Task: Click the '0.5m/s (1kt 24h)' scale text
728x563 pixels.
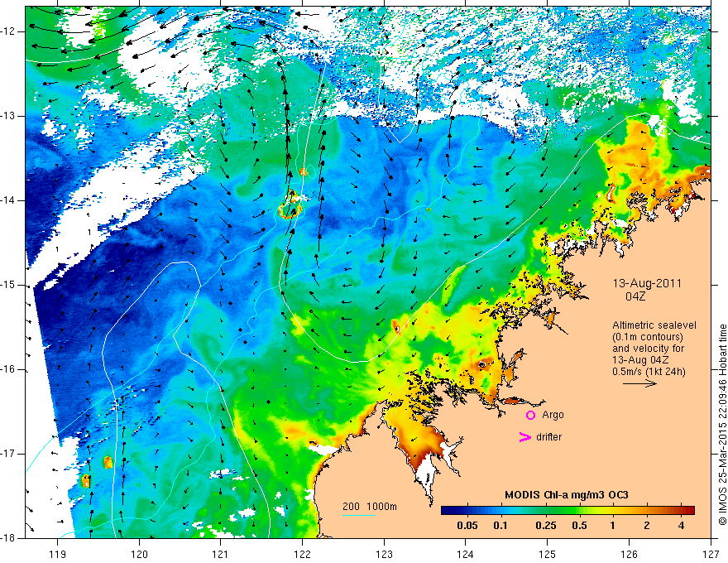Action: (x=649, y=372)
